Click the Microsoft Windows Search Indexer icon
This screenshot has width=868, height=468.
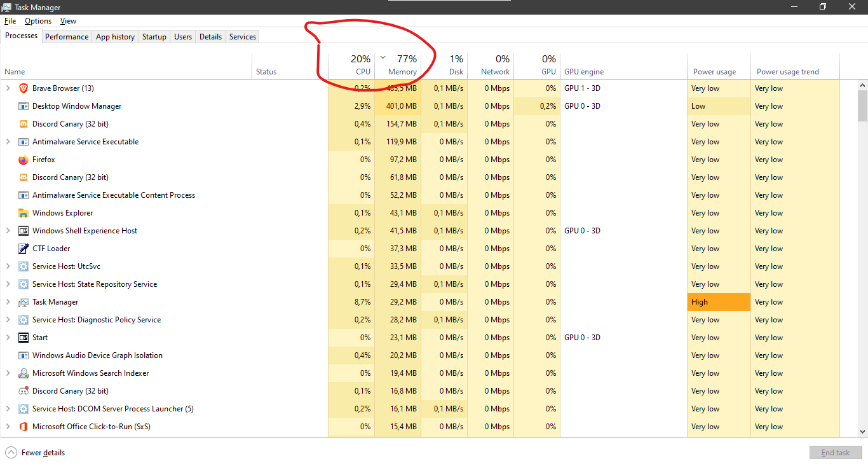pyautogui.click(x=24, y=373)
